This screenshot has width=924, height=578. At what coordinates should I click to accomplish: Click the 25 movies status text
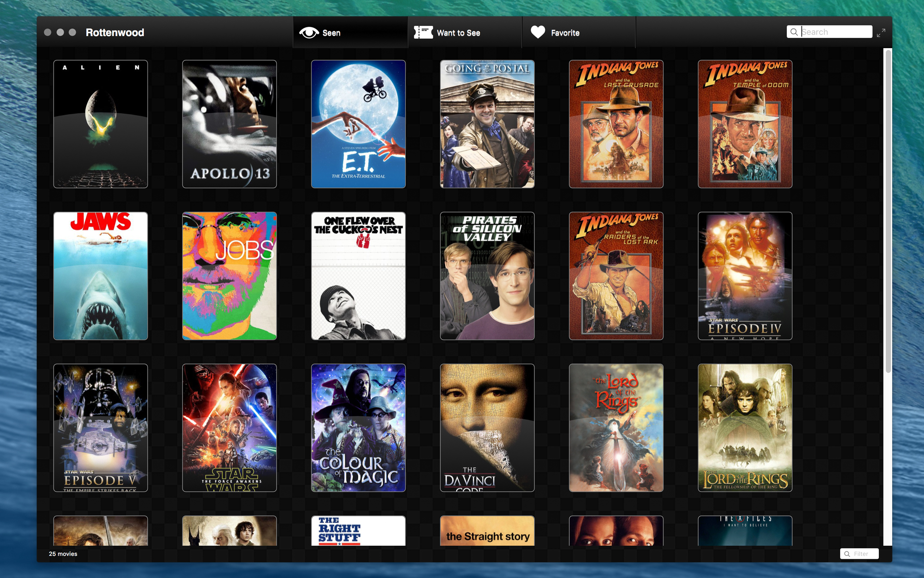coord(63,554)
